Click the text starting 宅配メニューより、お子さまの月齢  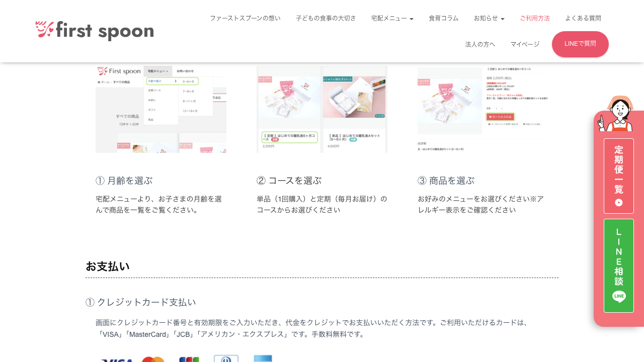(159, 204)
